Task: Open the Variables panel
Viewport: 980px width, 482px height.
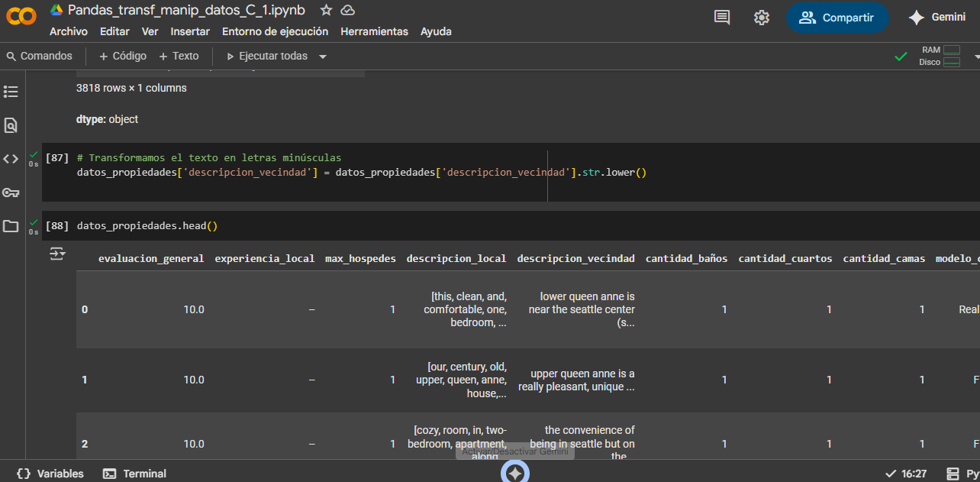Action: coord(50,474)
